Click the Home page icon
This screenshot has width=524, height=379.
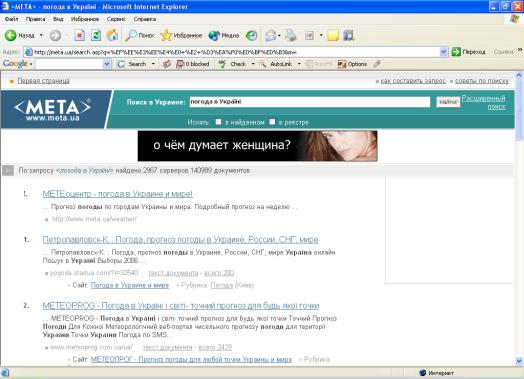pyautogui.click(x=112, y=35)
